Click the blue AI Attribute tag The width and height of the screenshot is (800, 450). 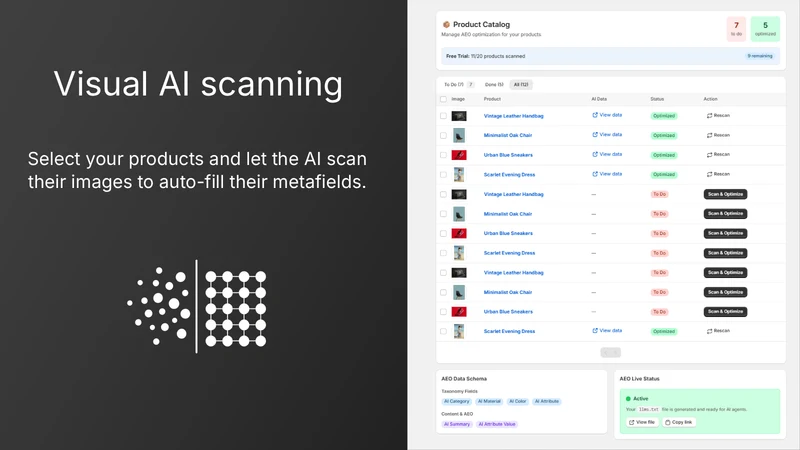pyautogui.click(x=546, y=402)
